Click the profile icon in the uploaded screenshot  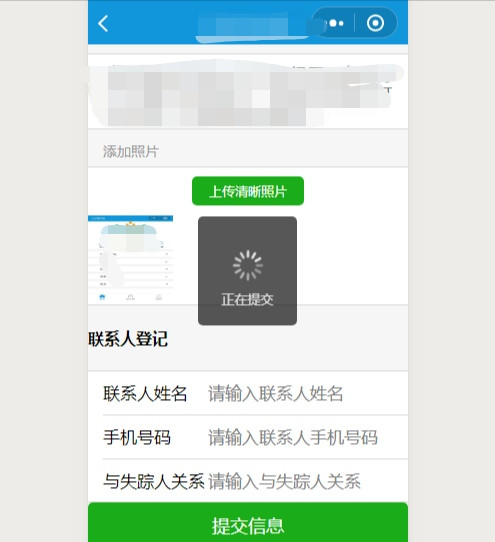[159, 297]
